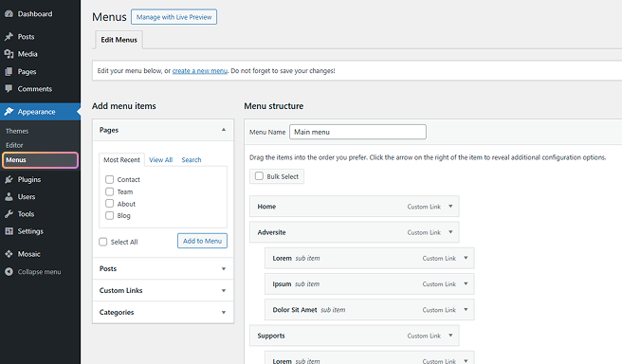Click the Add menu items heading

[124, 106]
